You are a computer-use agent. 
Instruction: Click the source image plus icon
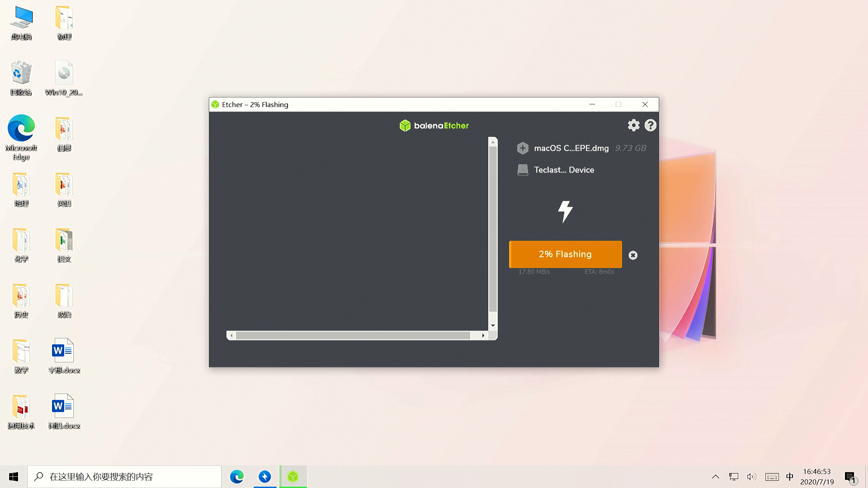(523, 148)
